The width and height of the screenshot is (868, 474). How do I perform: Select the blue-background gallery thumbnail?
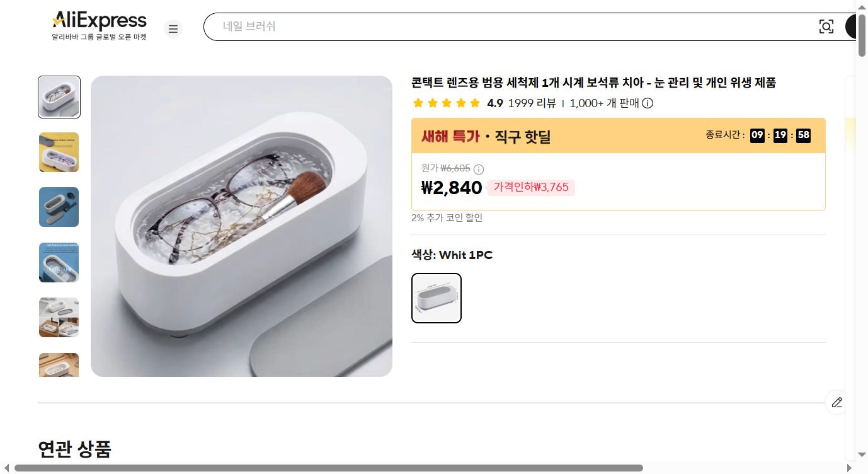[59, 207]
